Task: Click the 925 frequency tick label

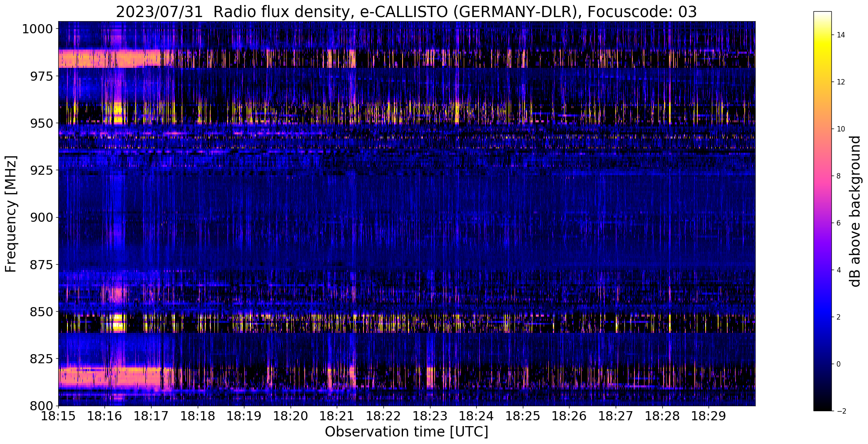Action: (42, 170)
